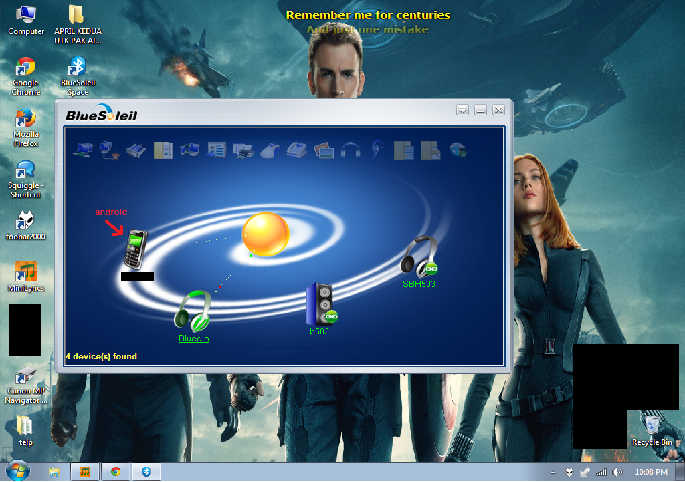Click the Fax machine service icon
The width and height of the screenshot is (685, 482).
(x=297, y=150)
